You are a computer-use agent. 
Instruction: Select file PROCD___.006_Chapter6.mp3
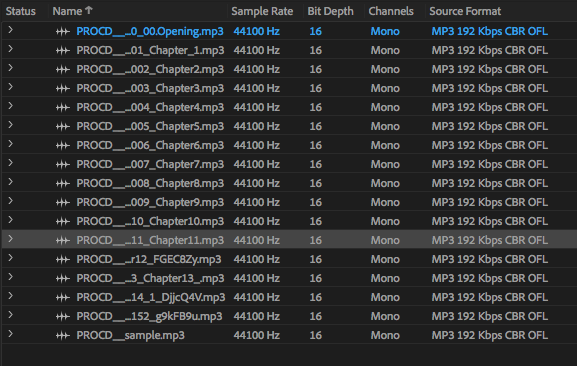click(150, 146)
